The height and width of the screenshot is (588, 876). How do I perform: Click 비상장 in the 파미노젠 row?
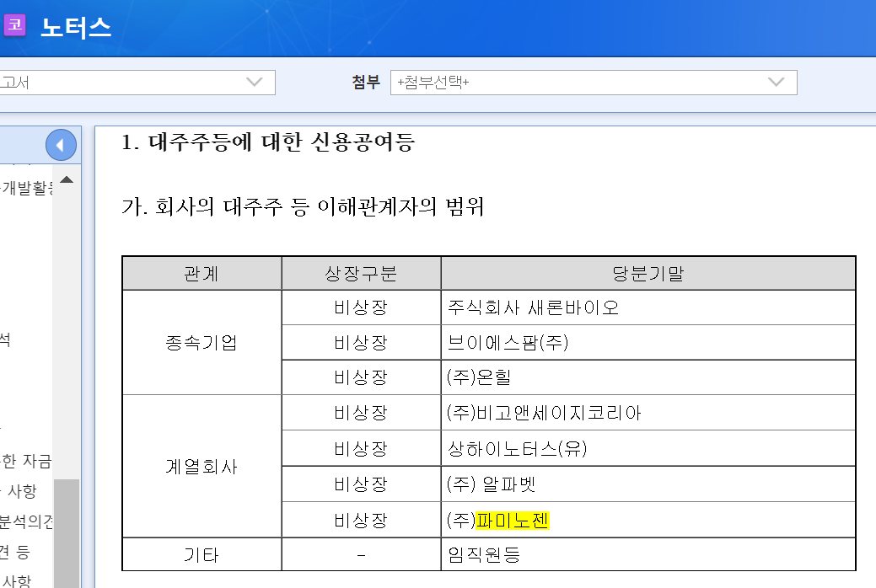[x=361, y=521]
